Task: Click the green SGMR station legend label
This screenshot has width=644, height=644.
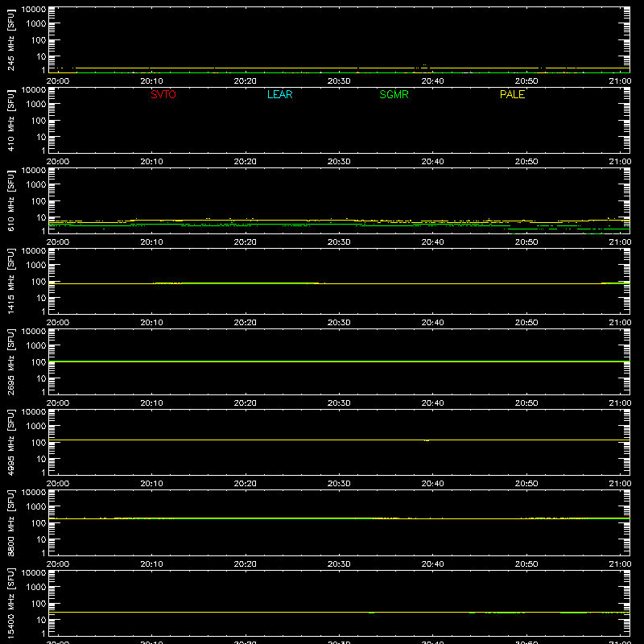Action: 394,94
